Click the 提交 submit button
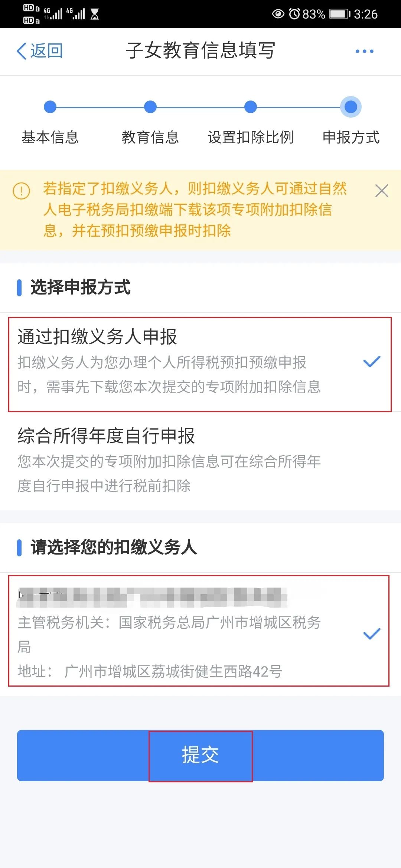 point(200,756)
